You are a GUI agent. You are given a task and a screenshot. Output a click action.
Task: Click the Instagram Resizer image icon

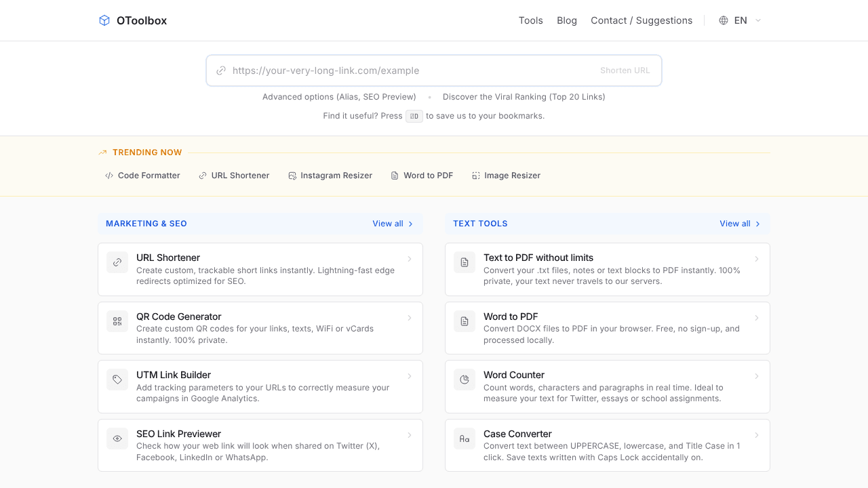coord(292,176)
